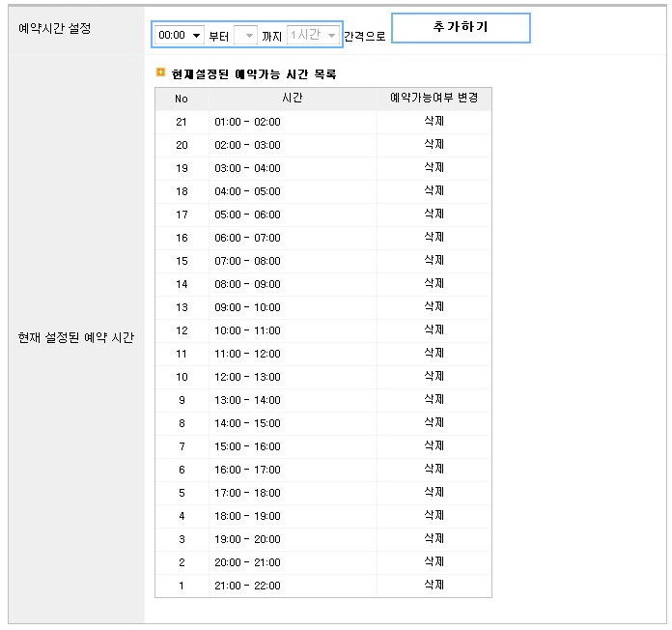Screen dimensions: 672x630
Task: Select the 시간 column header
Action: 293,99
